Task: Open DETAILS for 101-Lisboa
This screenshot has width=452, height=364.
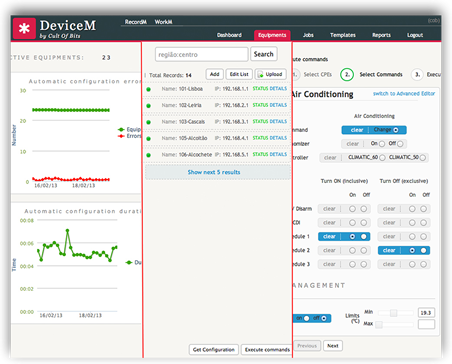Action: tap(278, 89)
